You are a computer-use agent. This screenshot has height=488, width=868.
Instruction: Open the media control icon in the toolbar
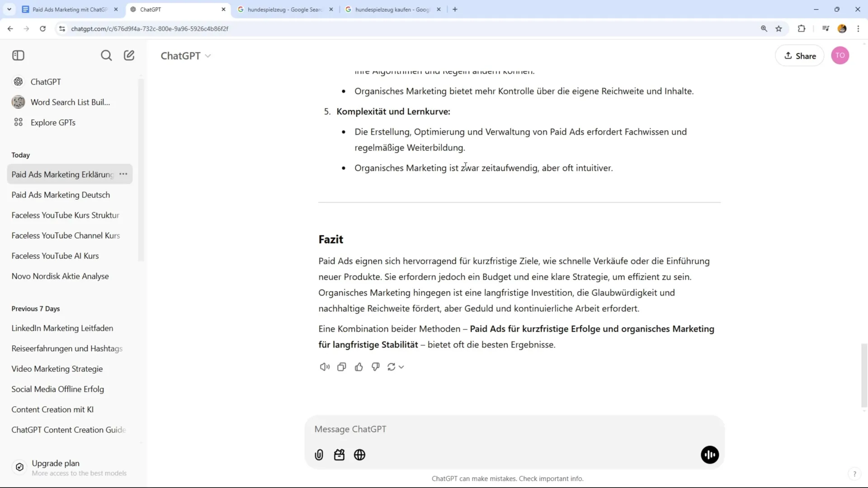(x=826, y=28)
